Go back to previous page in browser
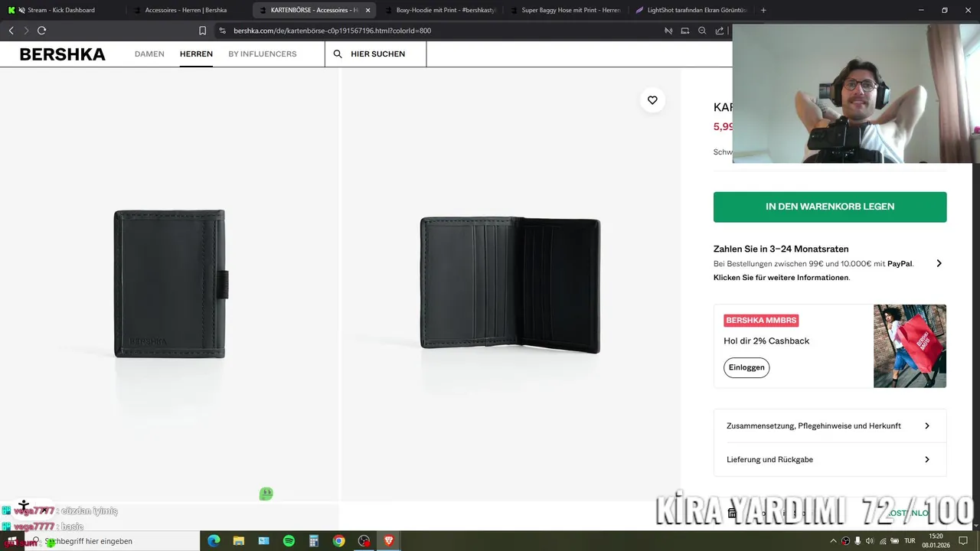 click(11, 31)
